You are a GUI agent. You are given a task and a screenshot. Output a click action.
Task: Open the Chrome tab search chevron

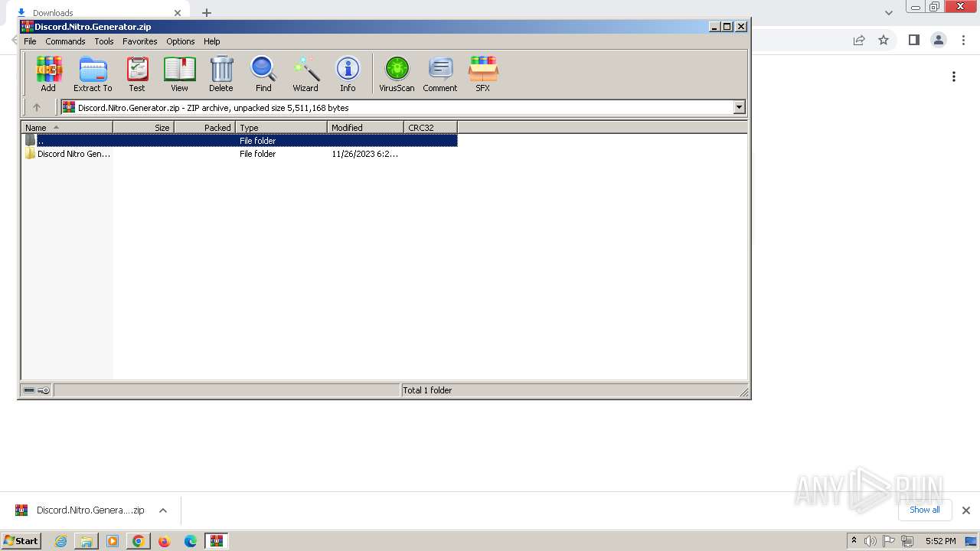[x=889, y=13]
